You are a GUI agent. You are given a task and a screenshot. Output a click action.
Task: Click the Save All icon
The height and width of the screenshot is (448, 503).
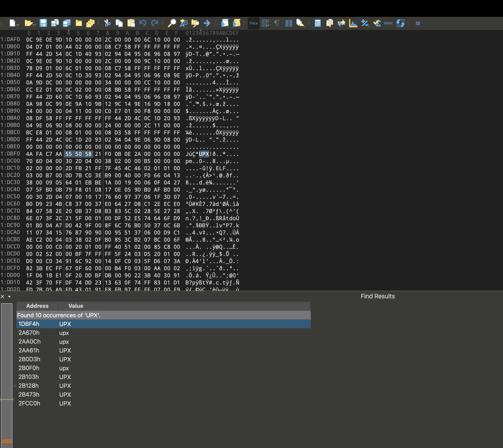[67, 23]
